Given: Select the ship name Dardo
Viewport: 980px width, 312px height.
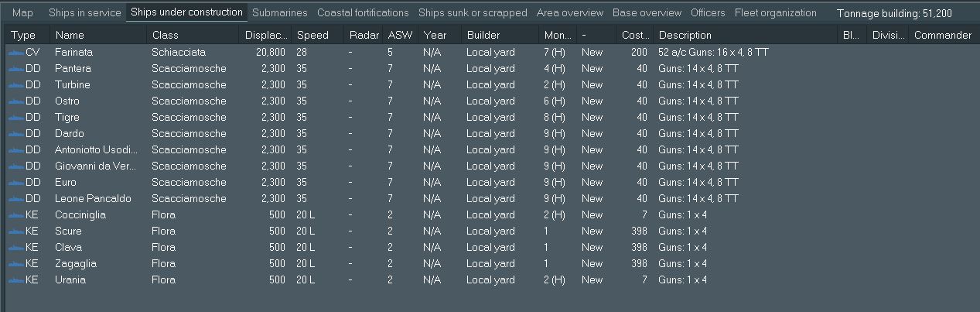Looking at the screenshot, I should [69, 134].
